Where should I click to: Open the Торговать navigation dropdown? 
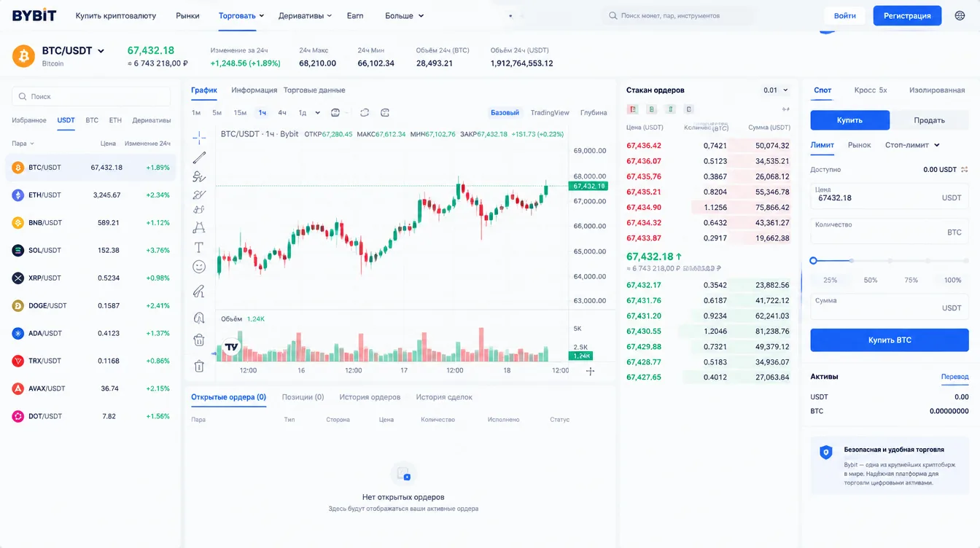(241, 15)
